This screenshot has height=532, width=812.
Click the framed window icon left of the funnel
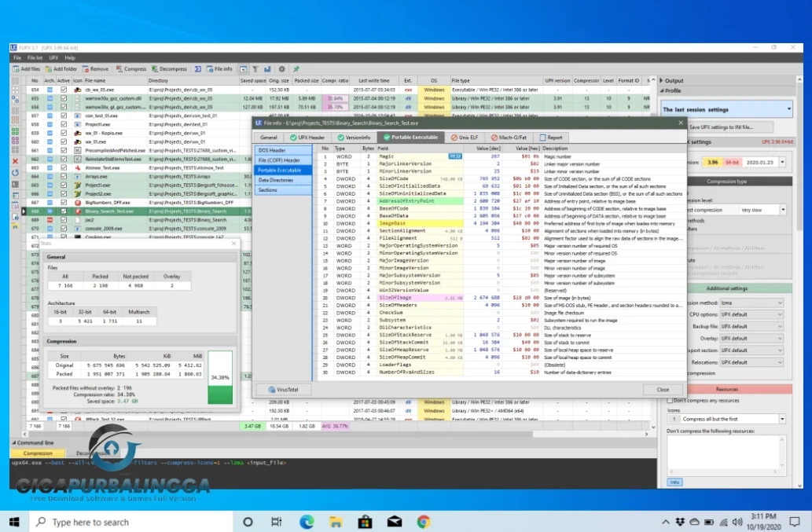pyautogui.click(x=243, y=69)
